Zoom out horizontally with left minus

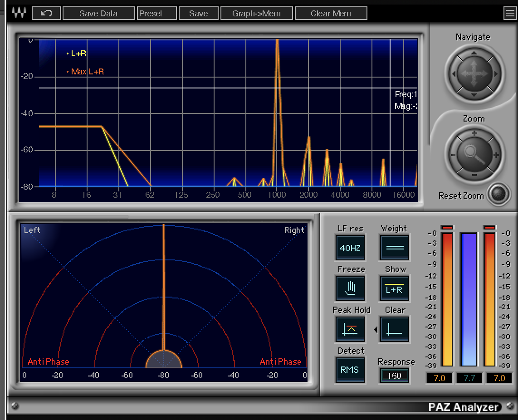pos(453,155)
